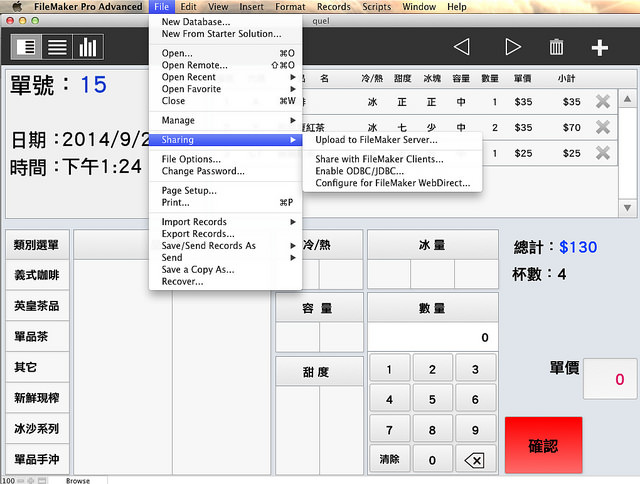Choose Close in File menu
The width and height of the screenshot is (640, 484).
pos(225,100)
